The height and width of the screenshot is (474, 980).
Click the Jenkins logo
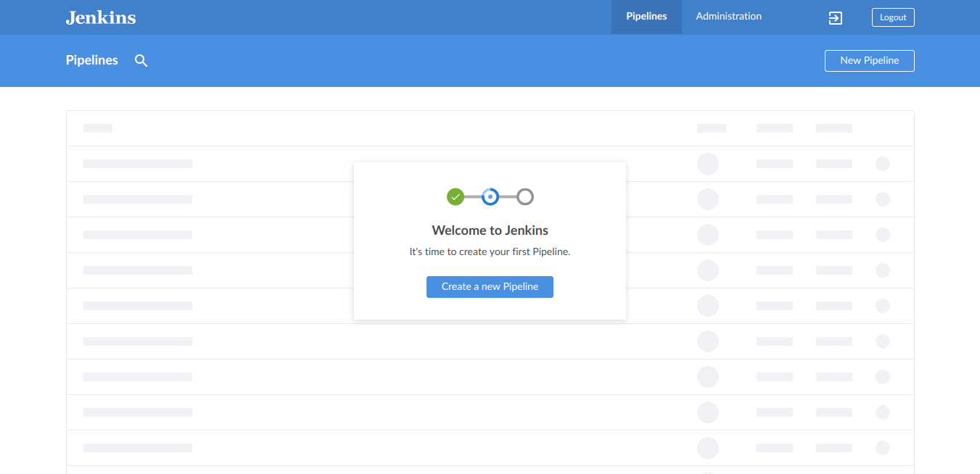[x=101, y=17]
